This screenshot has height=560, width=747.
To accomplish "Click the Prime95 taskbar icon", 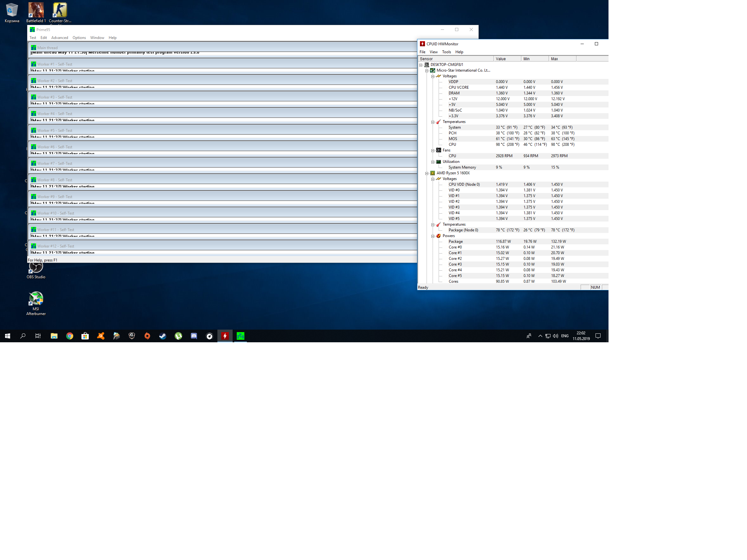I will [x=241, y=336].
